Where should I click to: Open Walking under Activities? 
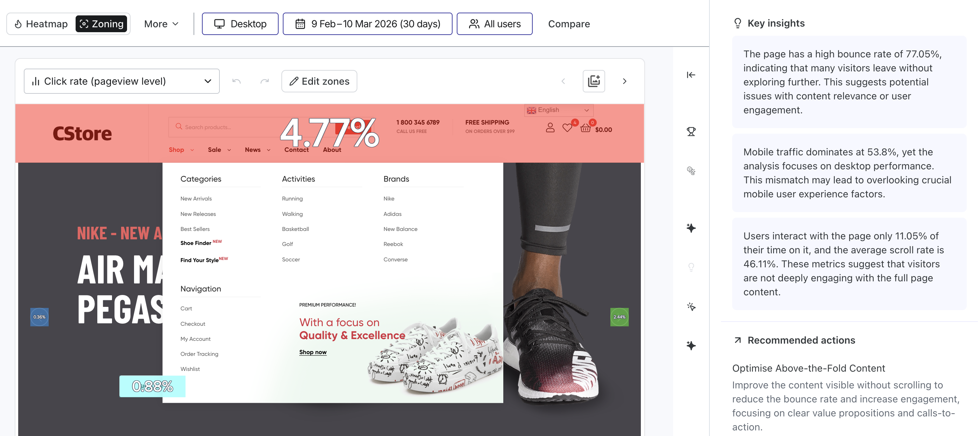point(292,214)
